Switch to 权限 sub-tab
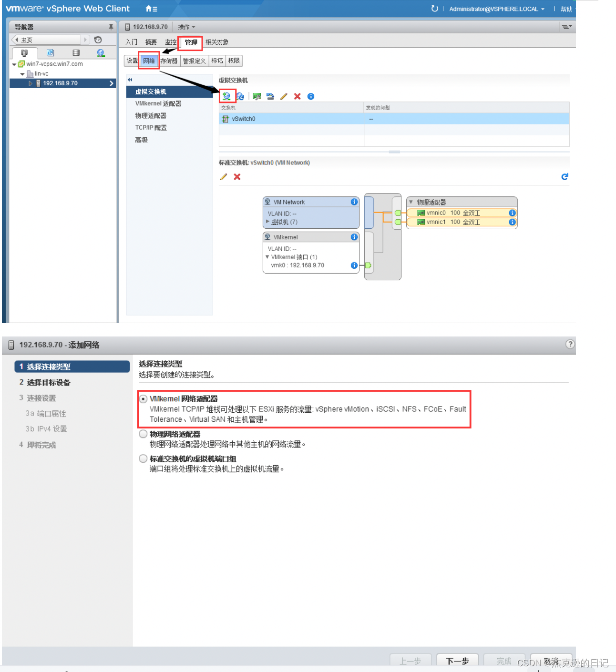The image size is (616, 672). pyautogui.click(x=234, y=61)
